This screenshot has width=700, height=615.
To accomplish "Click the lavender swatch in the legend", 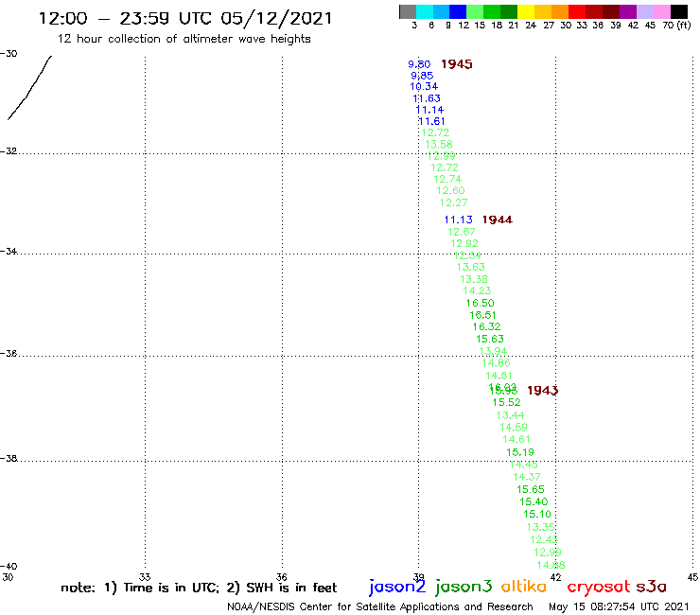I will pyautogui.click(x=644, y=11).
